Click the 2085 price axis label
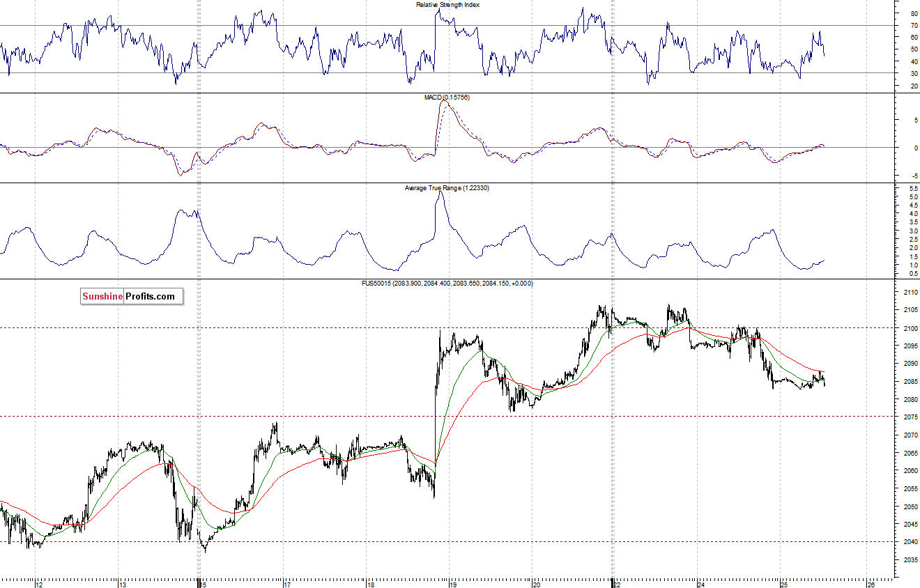The width and height of the screenshot is (920, 588). (911, 382)
